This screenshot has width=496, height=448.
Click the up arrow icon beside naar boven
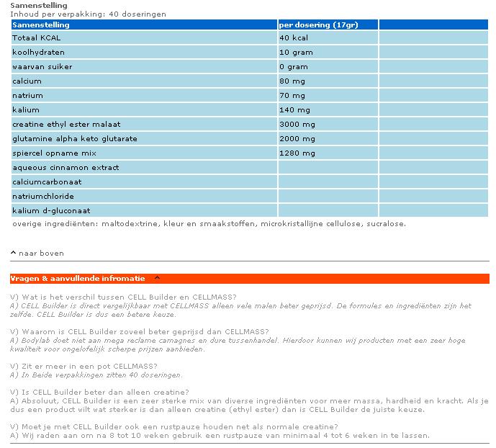click(x=13, y=253)
